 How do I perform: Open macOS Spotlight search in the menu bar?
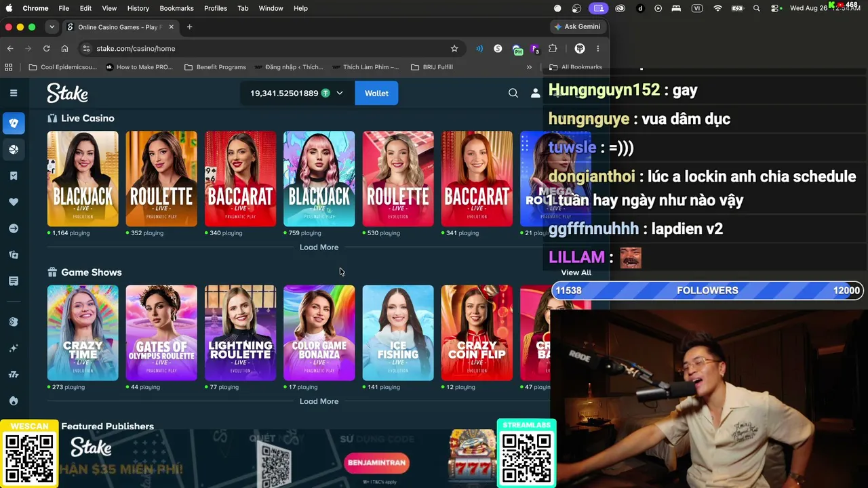757,8
